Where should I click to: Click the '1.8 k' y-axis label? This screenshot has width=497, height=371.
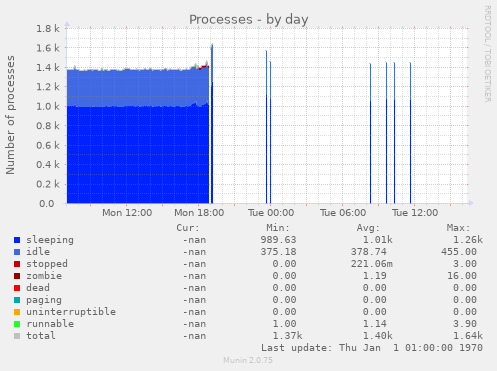[x=48, y=29]
